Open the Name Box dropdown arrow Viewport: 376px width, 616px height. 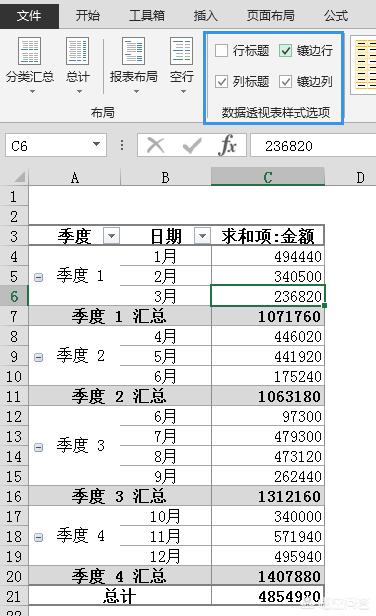[96, 144]
